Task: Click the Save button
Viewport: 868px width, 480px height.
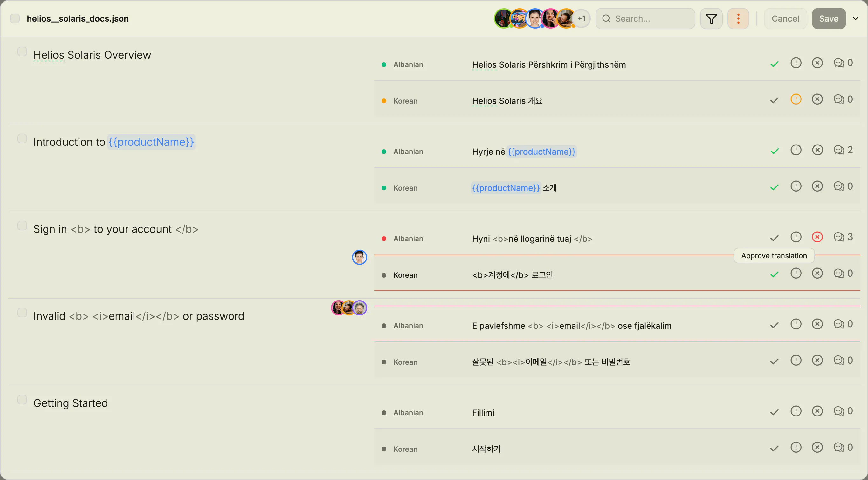Action: [x=829, y=18]
